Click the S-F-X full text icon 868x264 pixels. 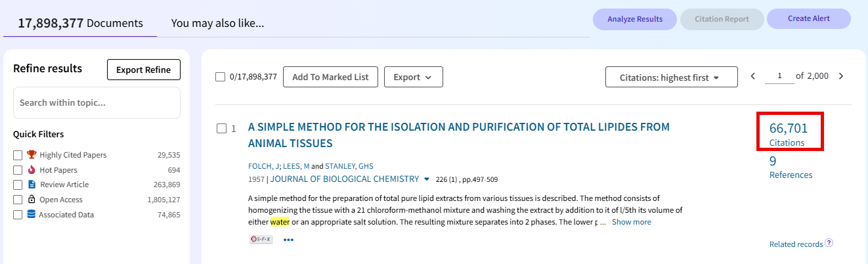coord(261,240)
